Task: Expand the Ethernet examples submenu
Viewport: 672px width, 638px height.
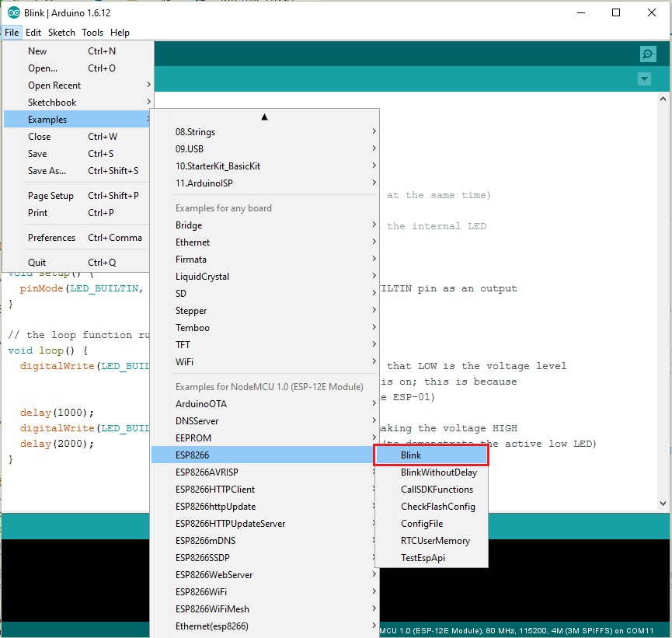Action: tap(265, 242)
